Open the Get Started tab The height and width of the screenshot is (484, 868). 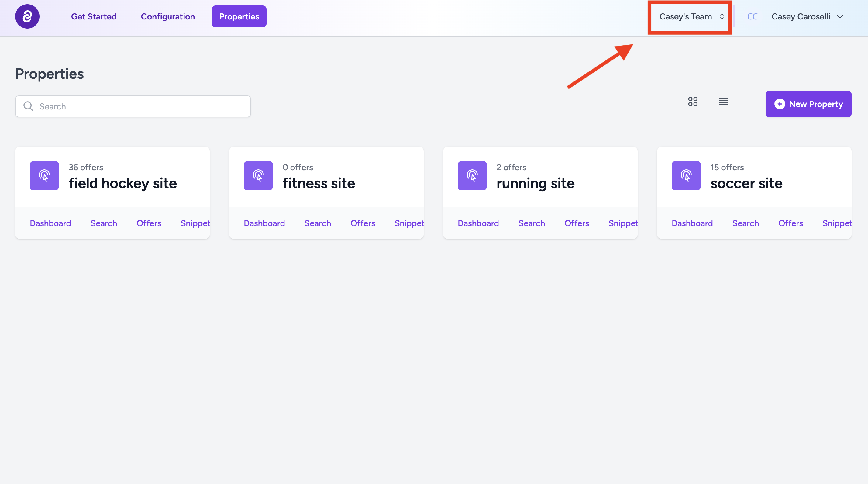[x=94, y=16]
